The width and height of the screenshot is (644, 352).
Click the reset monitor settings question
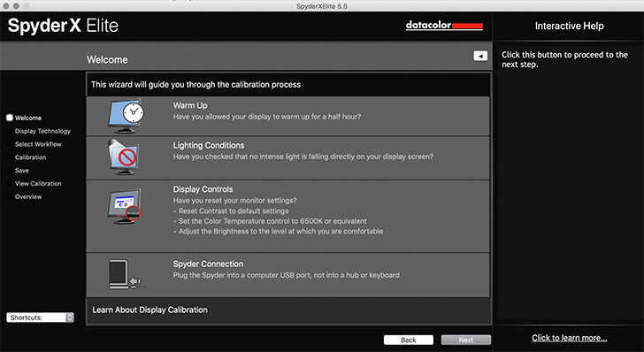[235, 201]
